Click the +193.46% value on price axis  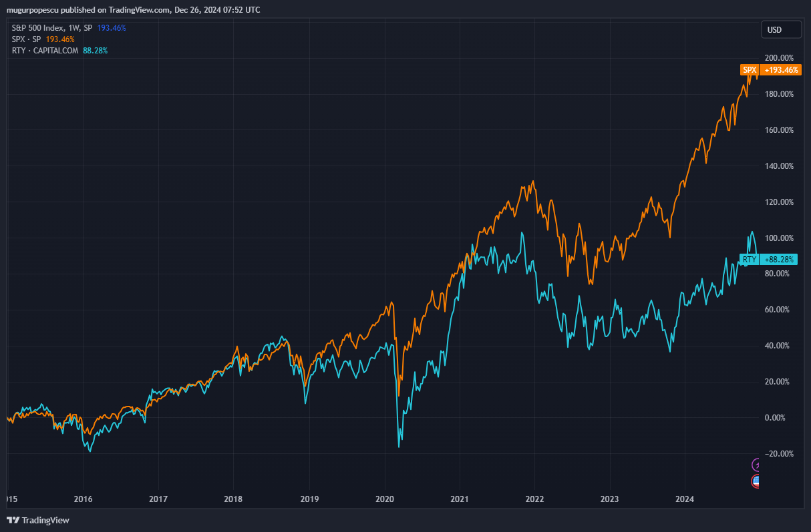point(780,70)
